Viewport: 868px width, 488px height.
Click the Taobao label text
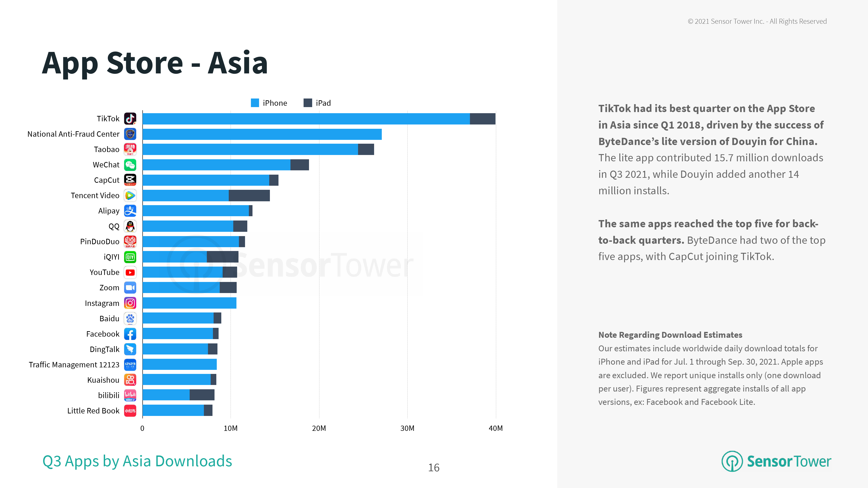[x=106, y=149]
